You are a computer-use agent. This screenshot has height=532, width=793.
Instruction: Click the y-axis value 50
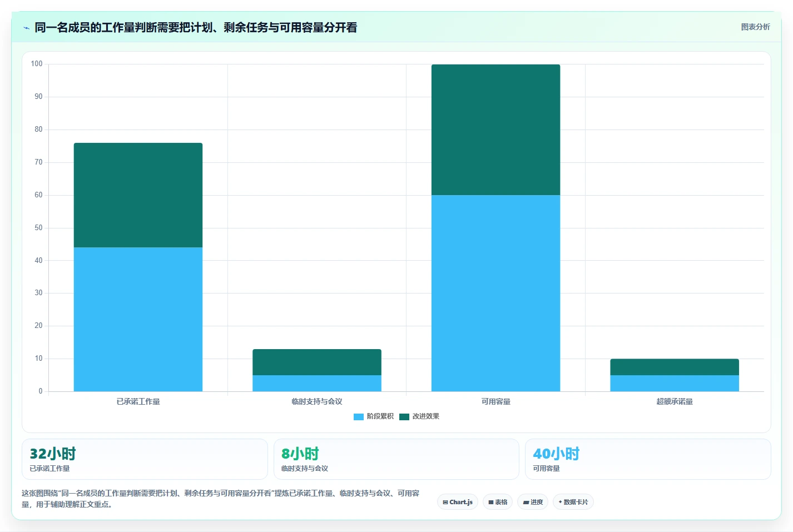[38, 228]
